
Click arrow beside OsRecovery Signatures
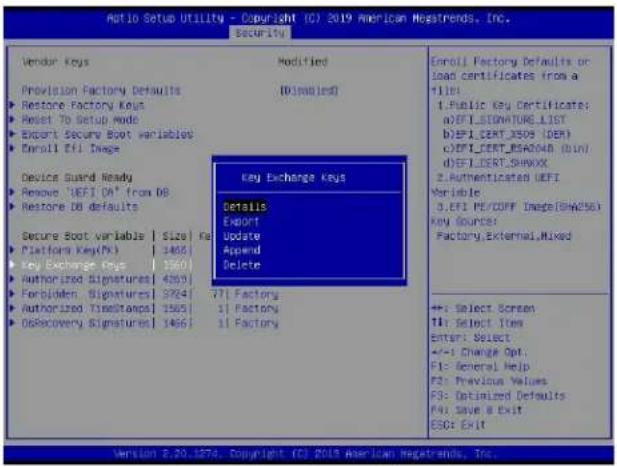coord(12,323)
